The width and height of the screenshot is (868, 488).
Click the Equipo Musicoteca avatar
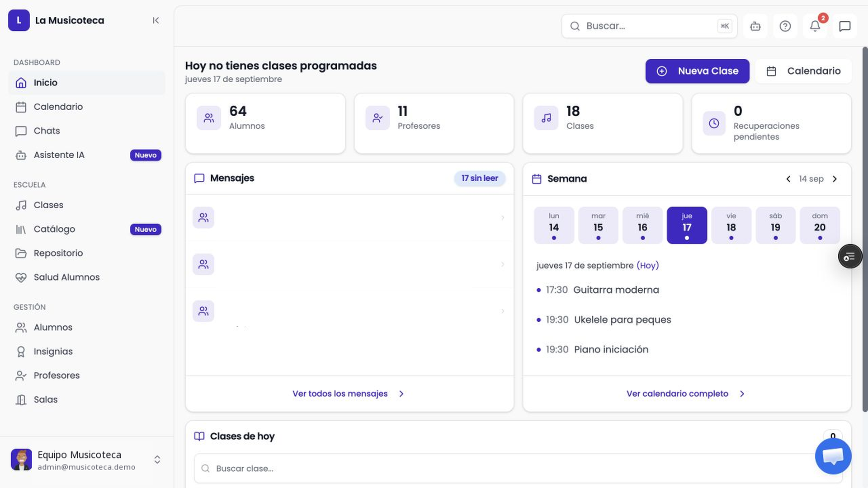point(21,460)
